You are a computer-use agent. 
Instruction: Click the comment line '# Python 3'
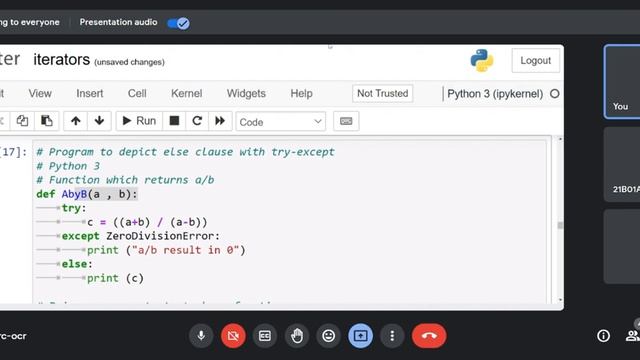(x=68, y=166)
